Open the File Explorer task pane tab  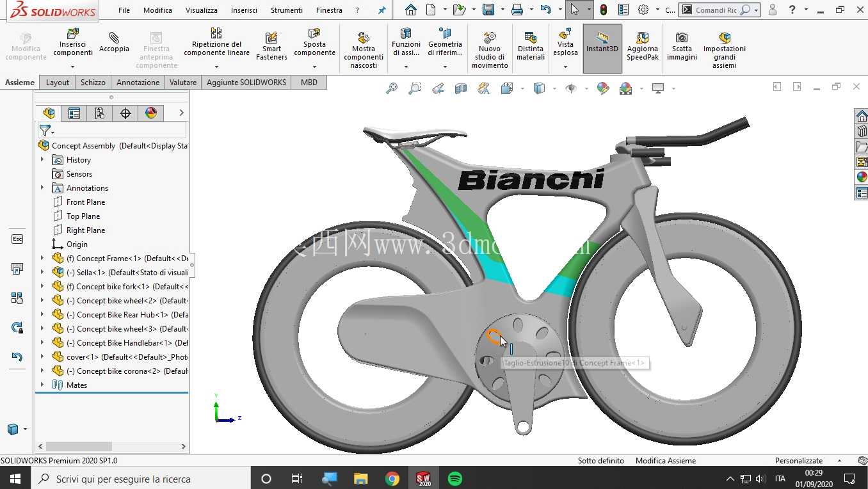point(862,147)
